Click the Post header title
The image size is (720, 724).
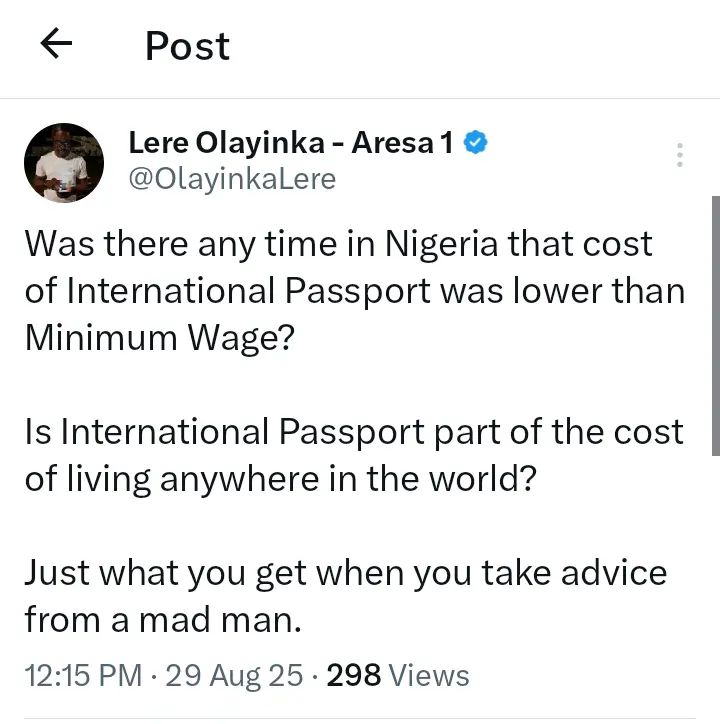coord(188,46)
